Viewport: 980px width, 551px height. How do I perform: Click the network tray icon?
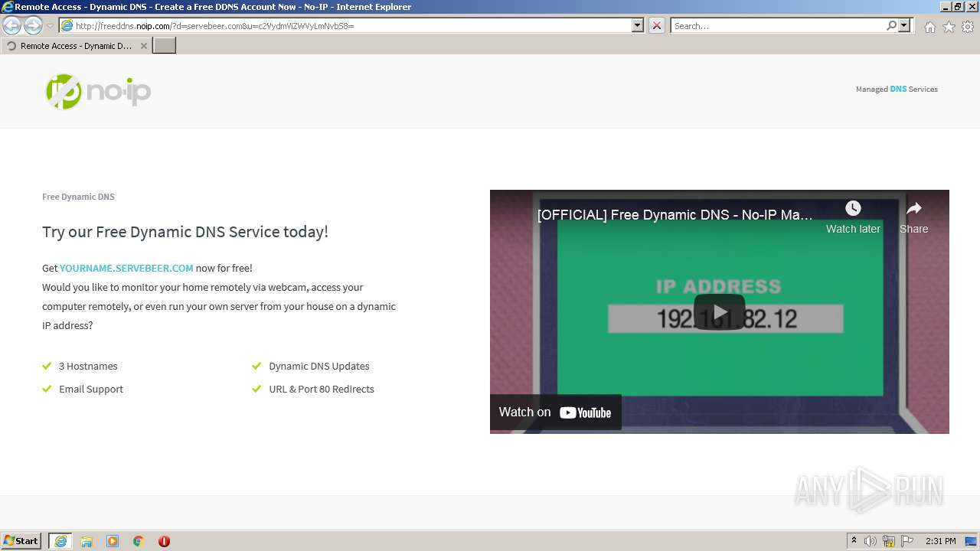(889, 541)
